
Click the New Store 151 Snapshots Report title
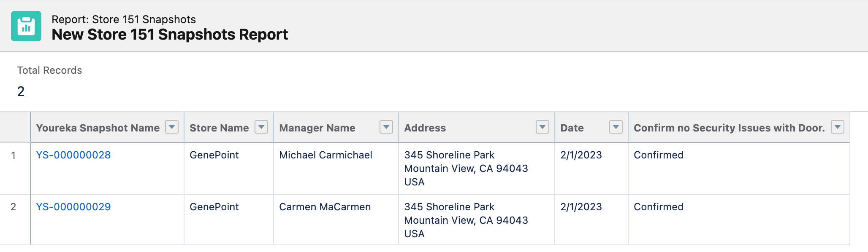click(x=170, y=35)
